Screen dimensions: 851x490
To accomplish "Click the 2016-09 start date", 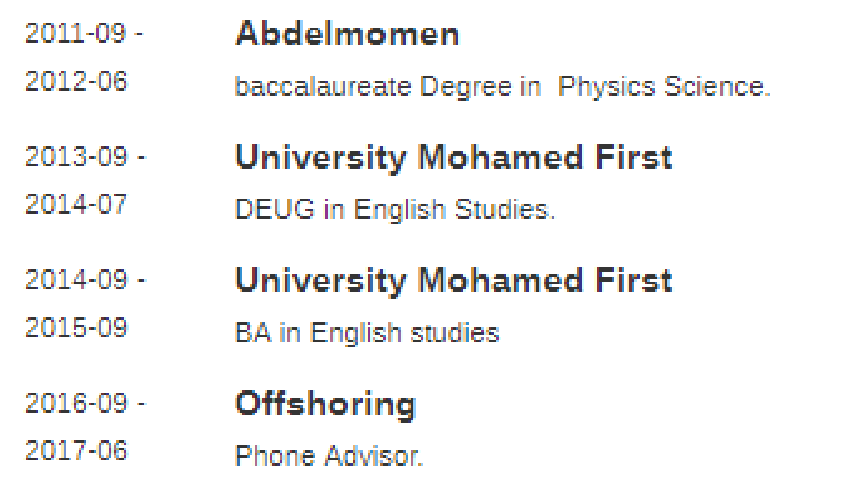I will (x=76, y=403).
